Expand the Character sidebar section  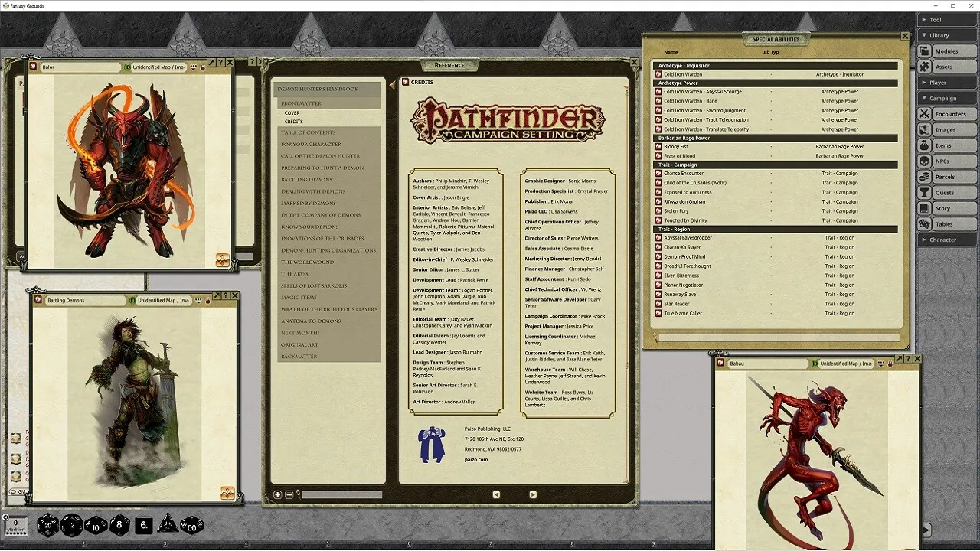coord(948,240)
